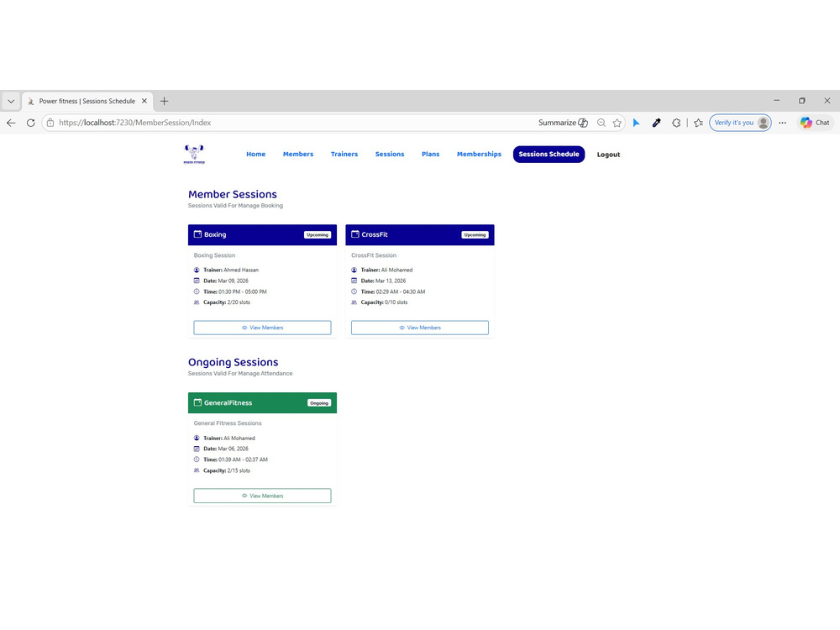Screen dimensions: 840x630
Task: Open the Sessions nav link
Action: (x=390, y=155)
